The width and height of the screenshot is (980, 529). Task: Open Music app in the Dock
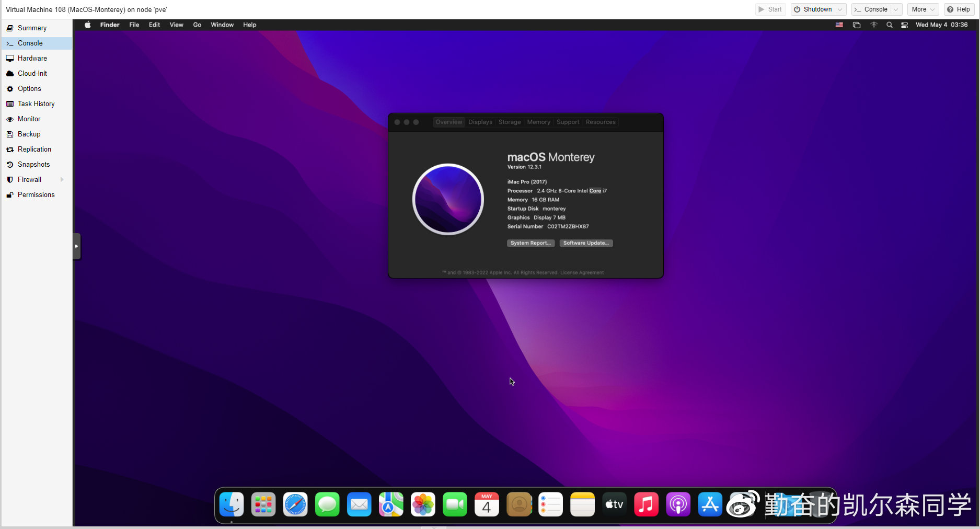646,505
